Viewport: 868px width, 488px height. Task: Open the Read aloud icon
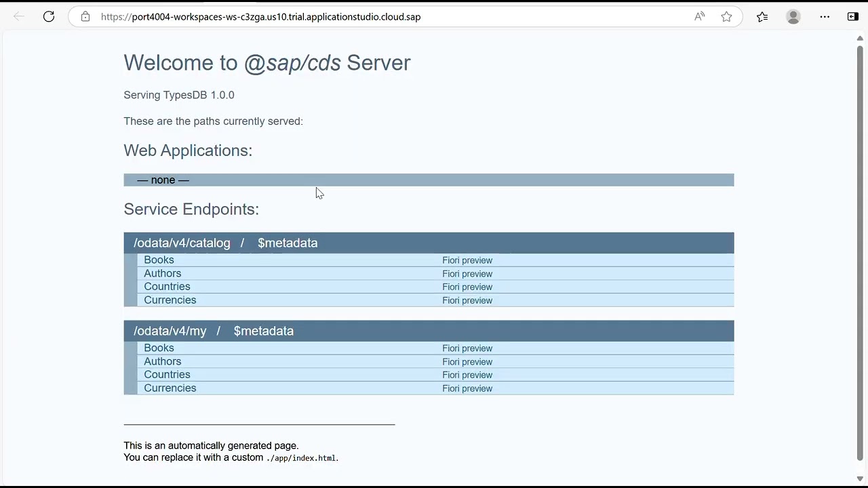click(x=699, y=16)
